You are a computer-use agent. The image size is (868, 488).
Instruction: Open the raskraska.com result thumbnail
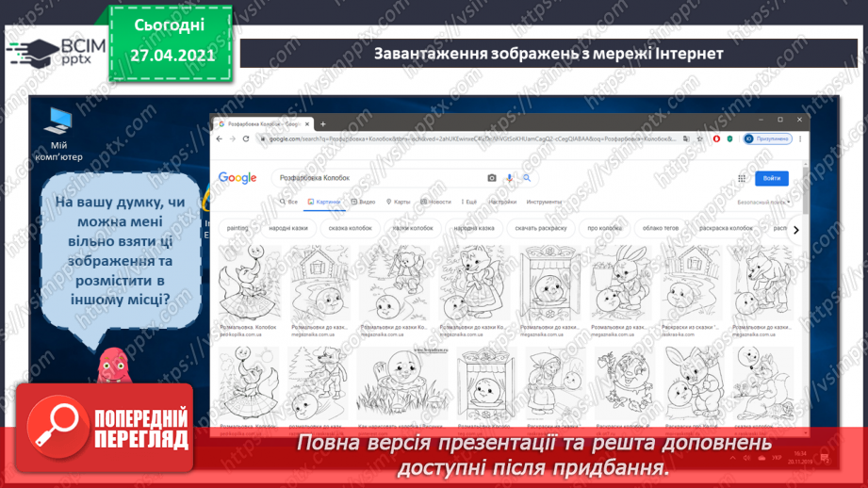click(x=691, y=283)
